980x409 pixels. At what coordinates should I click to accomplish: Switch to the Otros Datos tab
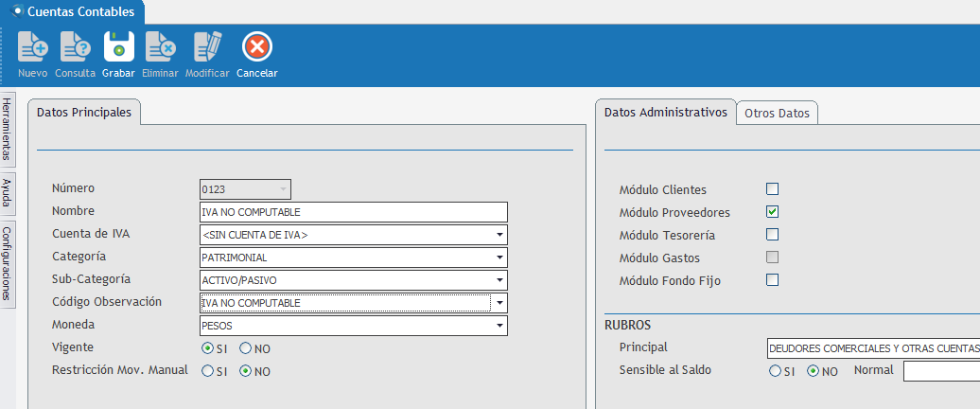777,113
